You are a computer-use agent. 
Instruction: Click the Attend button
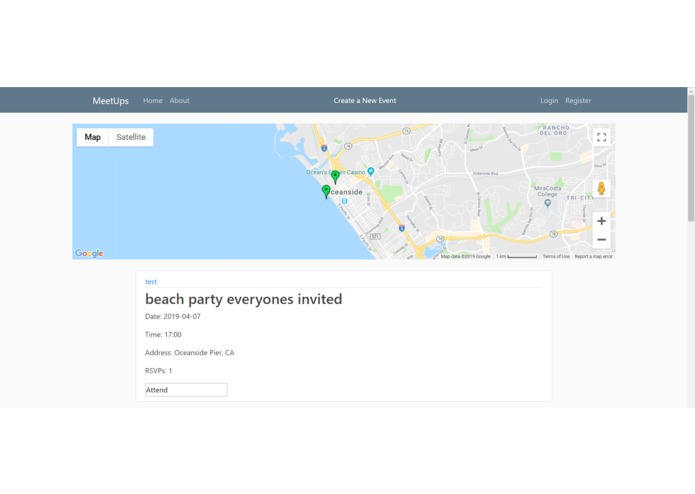click(186, 390)
